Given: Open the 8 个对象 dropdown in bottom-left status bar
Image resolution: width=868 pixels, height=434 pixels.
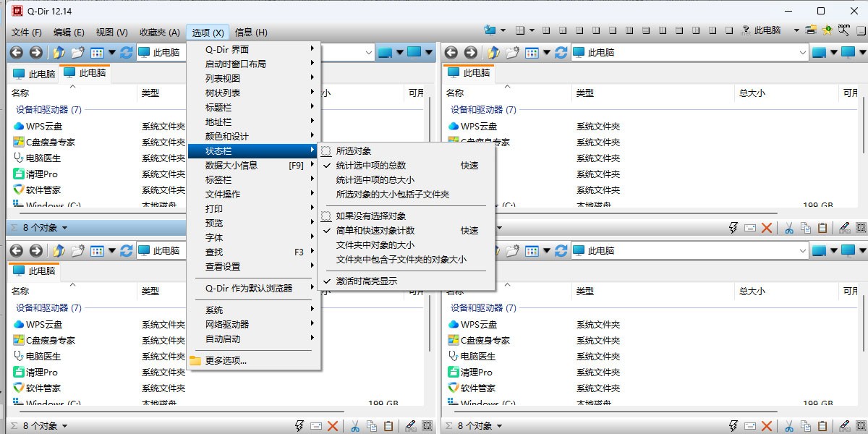Looking at the screenshot, I should coord(45,426).
